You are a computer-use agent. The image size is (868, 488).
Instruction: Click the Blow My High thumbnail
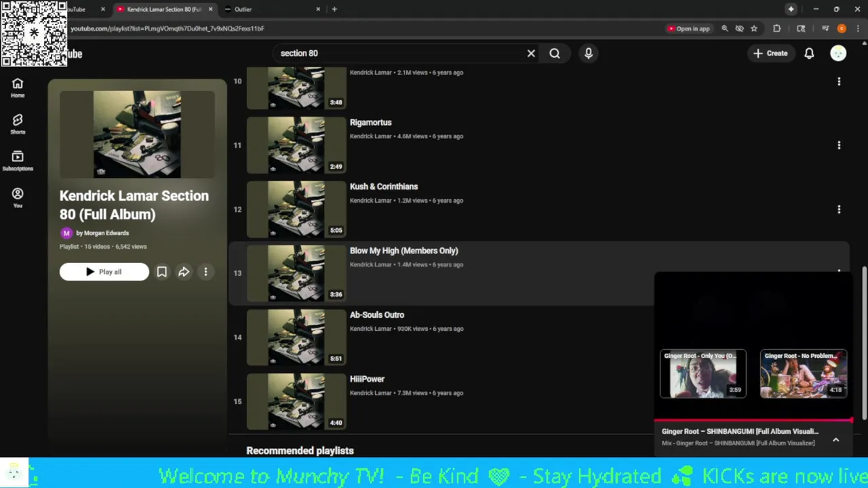point(296,273)
